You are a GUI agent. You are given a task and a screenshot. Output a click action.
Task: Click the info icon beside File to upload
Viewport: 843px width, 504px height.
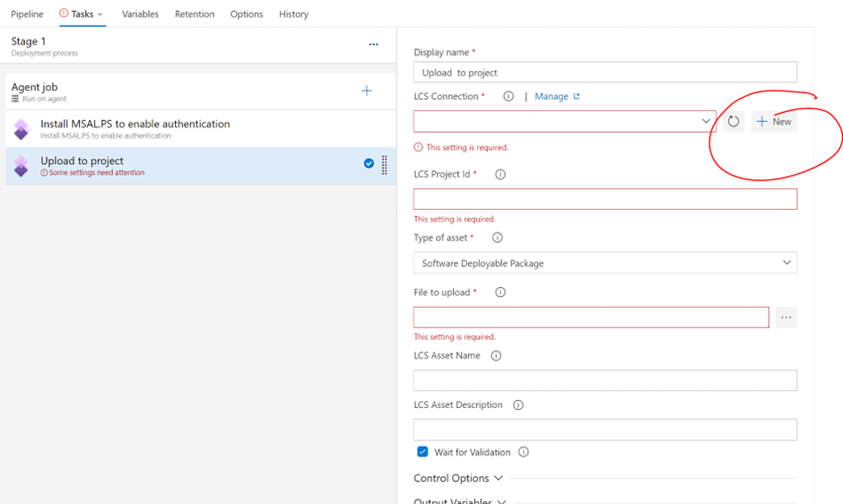click(x=500, y=292)
